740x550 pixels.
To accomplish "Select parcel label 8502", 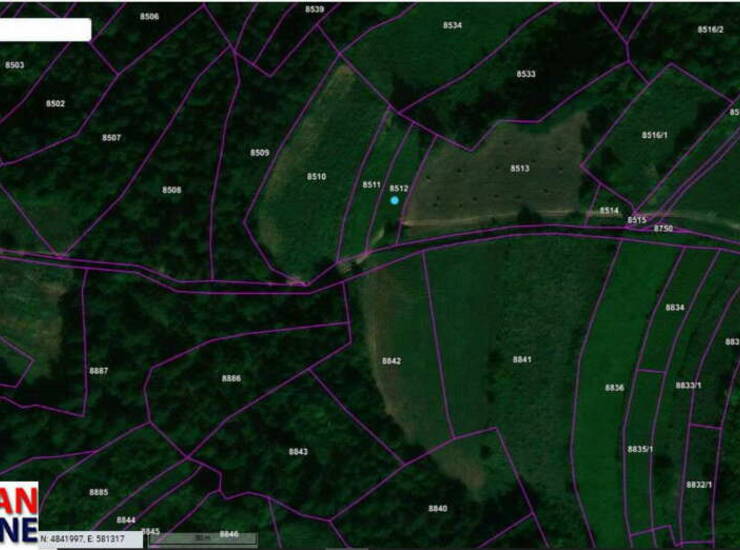I will click(55, 103).
